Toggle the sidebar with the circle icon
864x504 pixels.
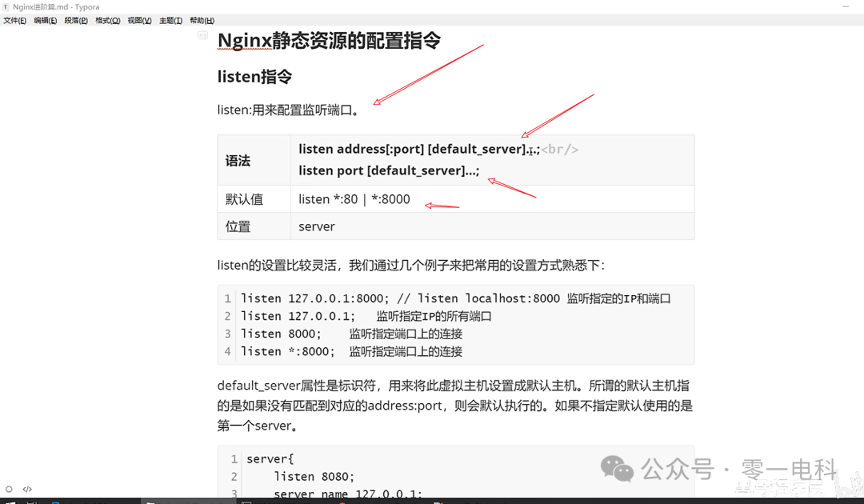coord(9,489)
